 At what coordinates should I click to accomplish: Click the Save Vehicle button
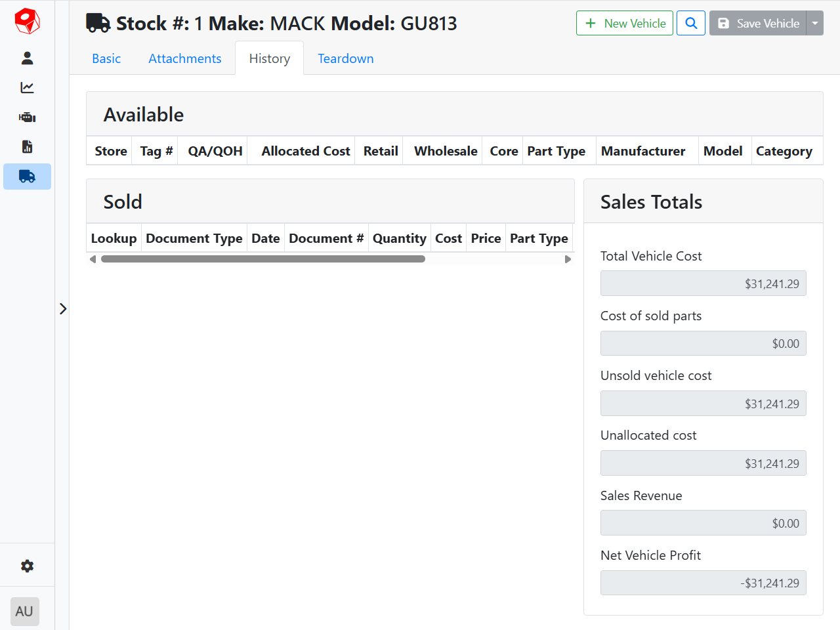(758, 23)
